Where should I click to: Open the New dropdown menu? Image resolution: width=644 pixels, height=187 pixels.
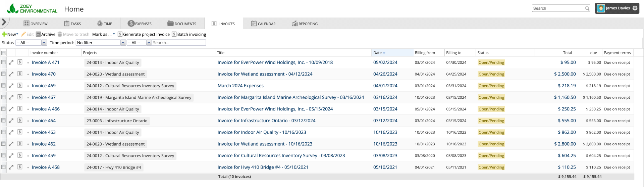[10, 34]
